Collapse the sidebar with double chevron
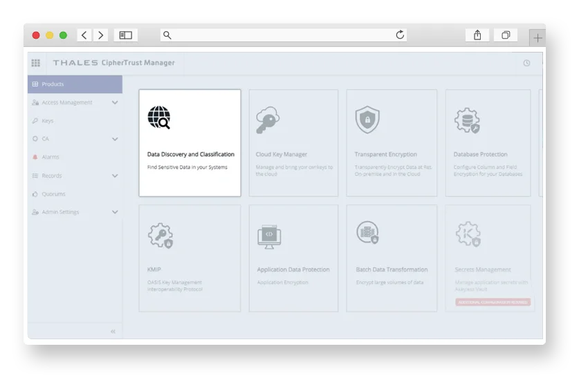 113,332
